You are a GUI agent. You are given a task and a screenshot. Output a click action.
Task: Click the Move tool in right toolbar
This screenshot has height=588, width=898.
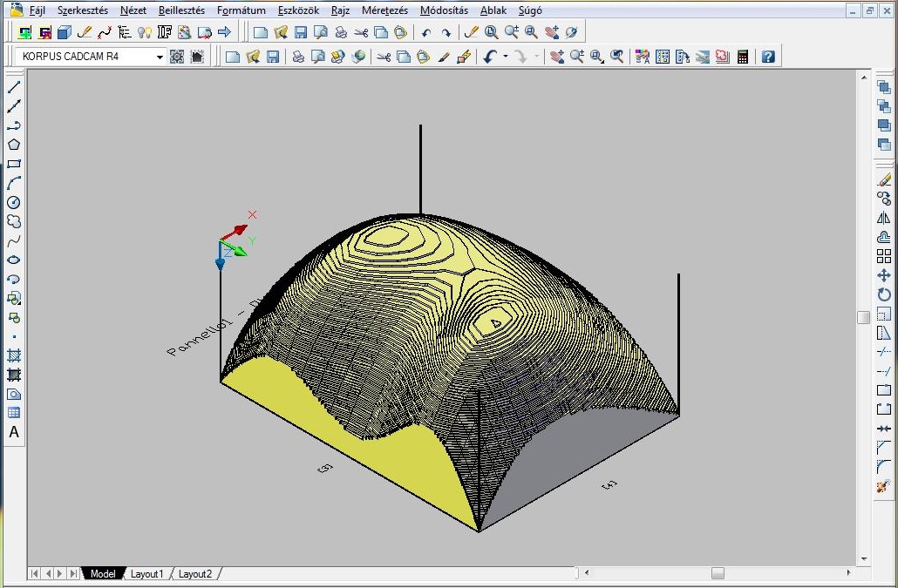coord(884,275)
